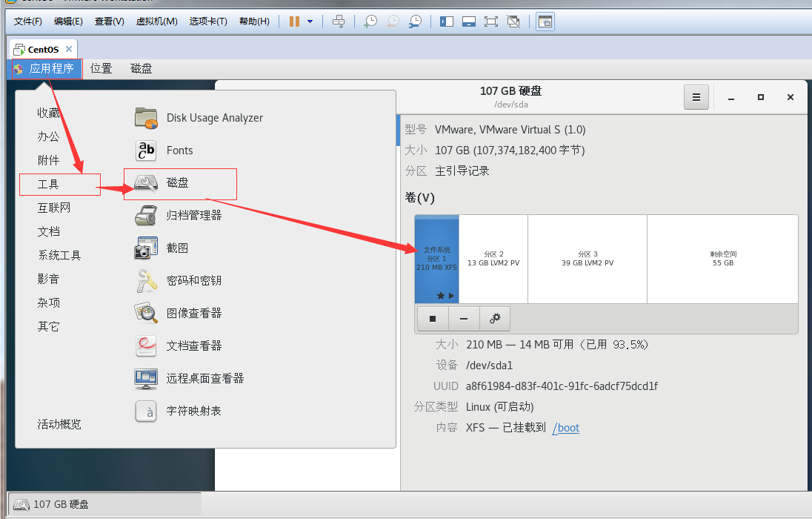This screenshot has height=519, width=812.
Task: Open 文档查看器 document viewer
Action: point(178,346)
